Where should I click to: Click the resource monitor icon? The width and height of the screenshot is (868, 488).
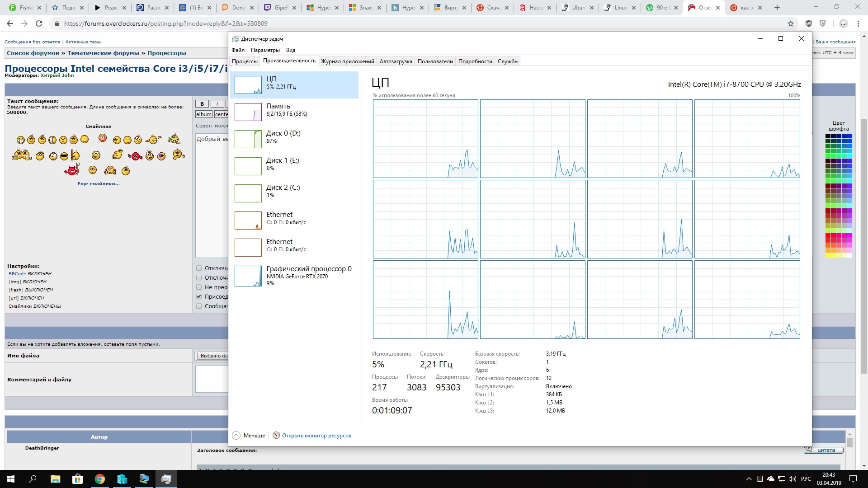pyautogui.click(x=276, y=435)
